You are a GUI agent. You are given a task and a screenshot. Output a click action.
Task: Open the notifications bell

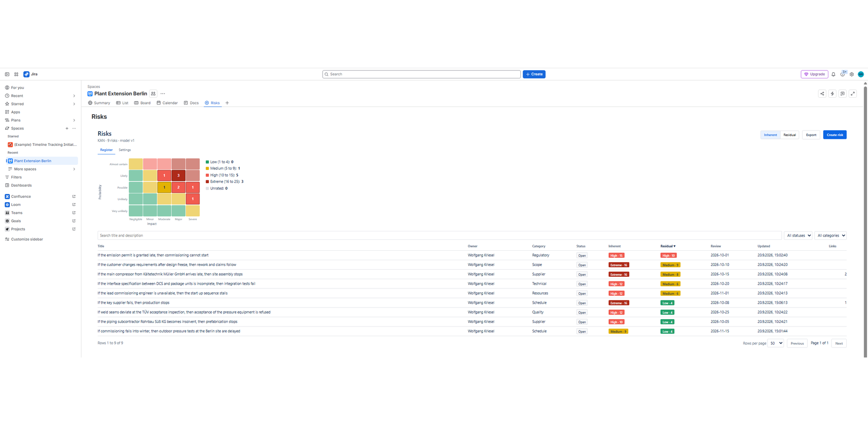tap(834, 74)
